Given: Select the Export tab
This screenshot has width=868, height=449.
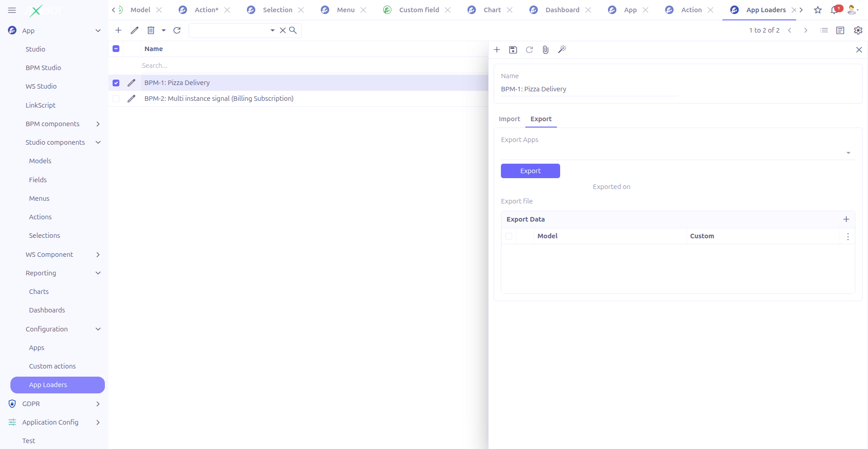Looking at the screenshot, I should (541, 119).
